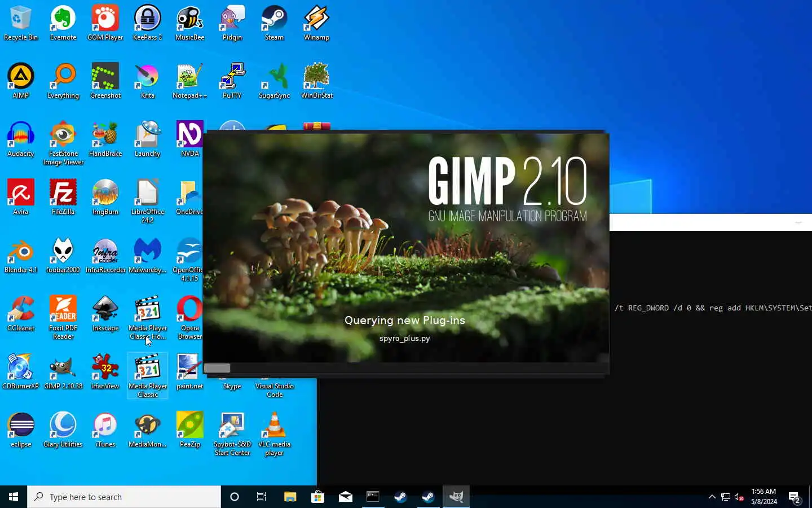The image size is (812, 508).
Task: Select the Everything search desktop shortcut
Action: tap(63, 81)
